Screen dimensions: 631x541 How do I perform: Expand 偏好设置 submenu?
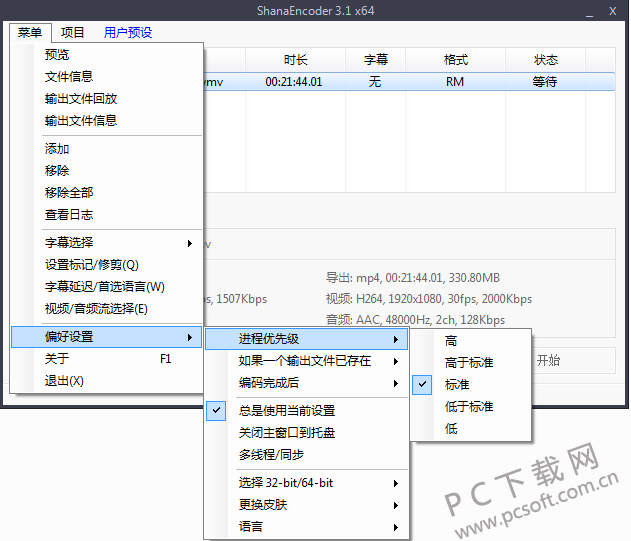click(x=107, y=337)
